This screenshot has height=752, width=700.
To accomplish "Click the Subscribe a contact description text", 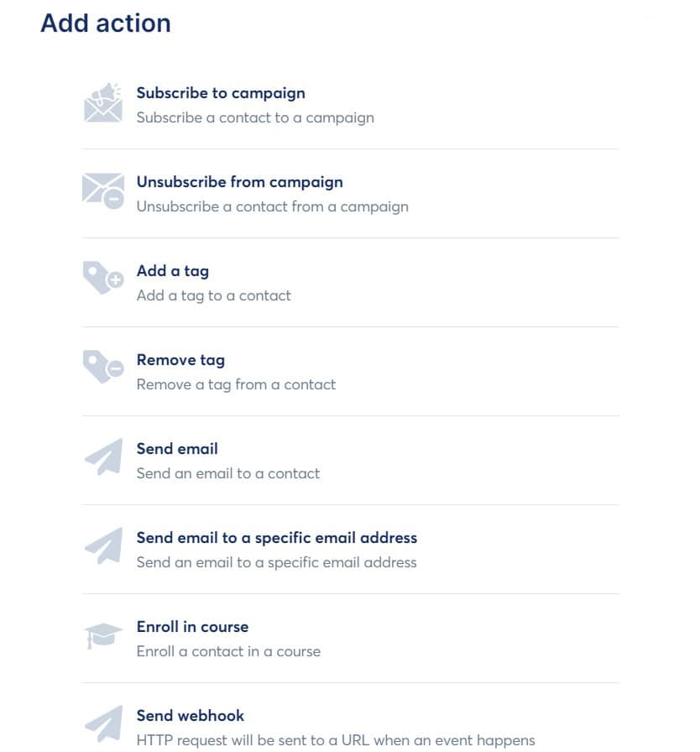I will coord(255,118).
